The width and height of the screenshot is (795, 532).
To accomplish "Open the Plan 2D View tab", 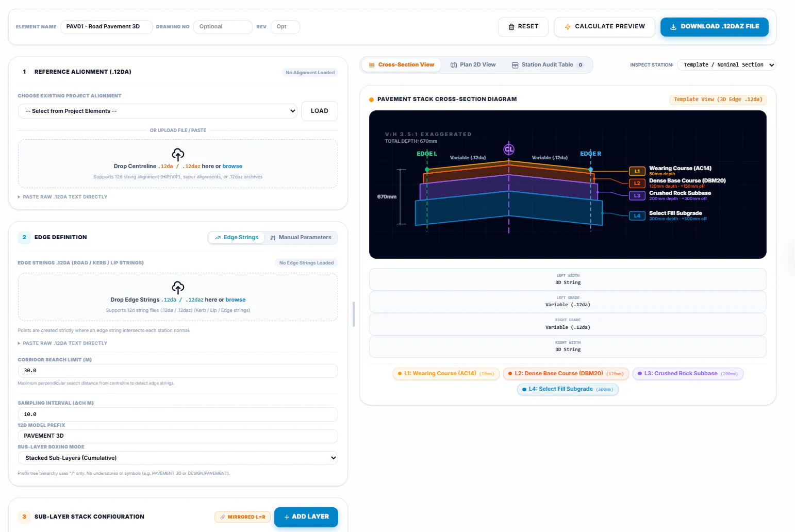I will [x=473, y=65].
